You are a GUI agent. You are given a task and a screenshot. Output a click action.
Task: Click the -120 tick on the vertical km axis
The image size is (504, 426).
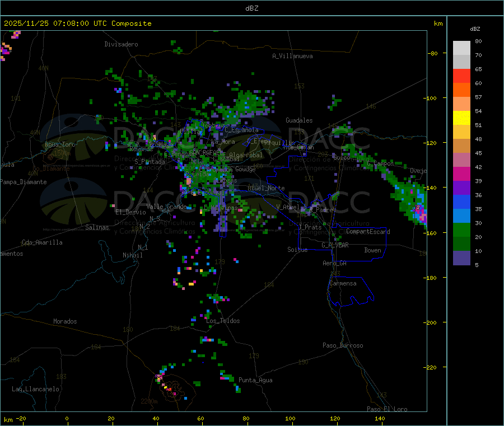(430, 143)
